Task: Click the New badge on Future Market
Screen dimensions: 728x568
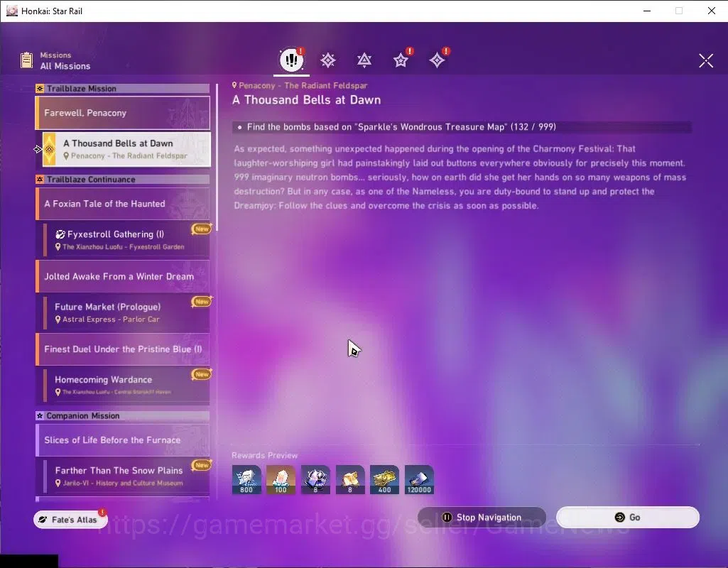Action: pos(202,302)
